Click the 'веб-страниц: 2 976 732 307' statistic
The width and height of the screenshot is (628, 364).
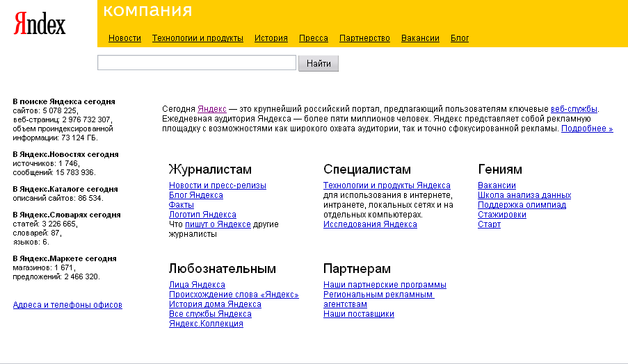tap(62, 119)
